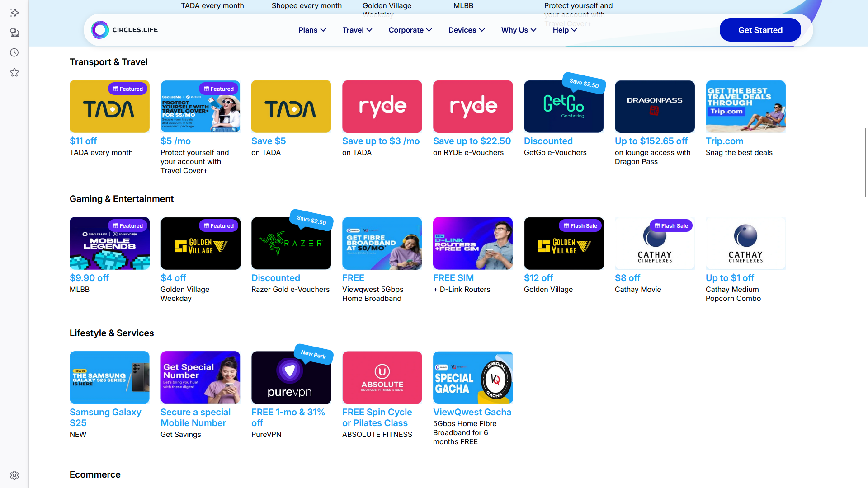868x488 pixels.
Task: Open the featured Golden Village $4 off thumbnail
Action: pyautogui.click(x=200, y=243)
